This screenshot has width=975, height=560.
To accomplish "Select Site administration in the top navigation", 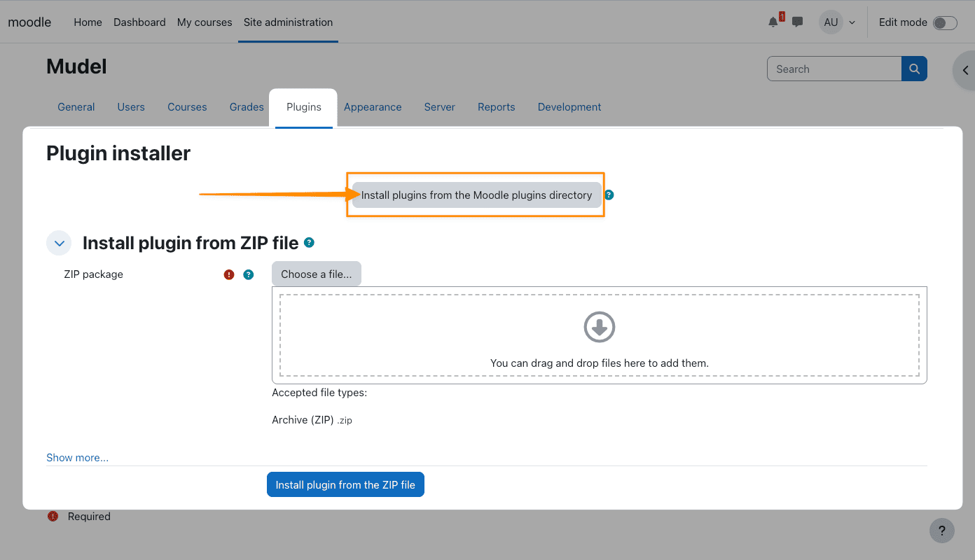I will (288, 22).
